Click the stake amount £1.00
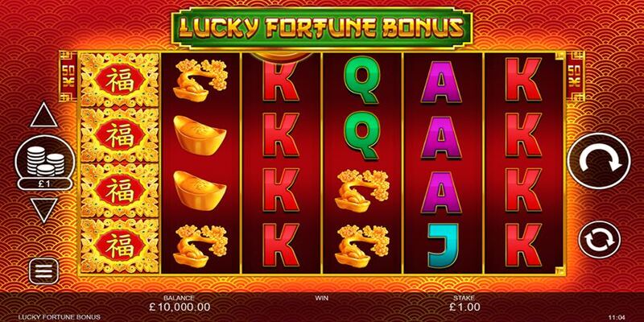 click(x=464, y=307)
